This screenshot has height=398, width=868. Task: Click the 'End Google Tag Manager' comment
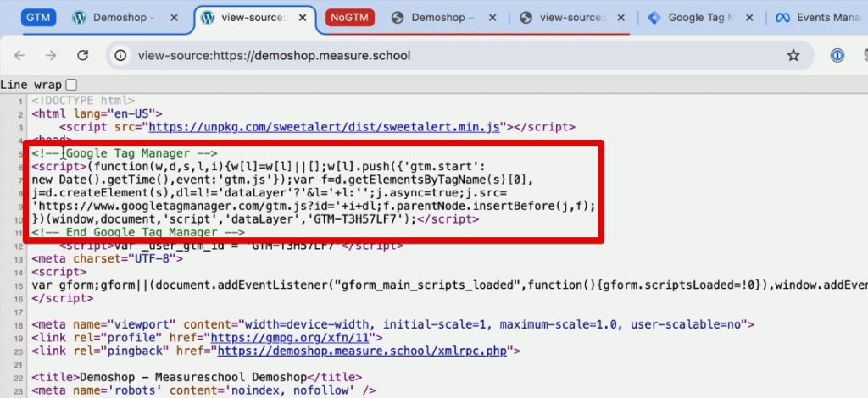138,232
